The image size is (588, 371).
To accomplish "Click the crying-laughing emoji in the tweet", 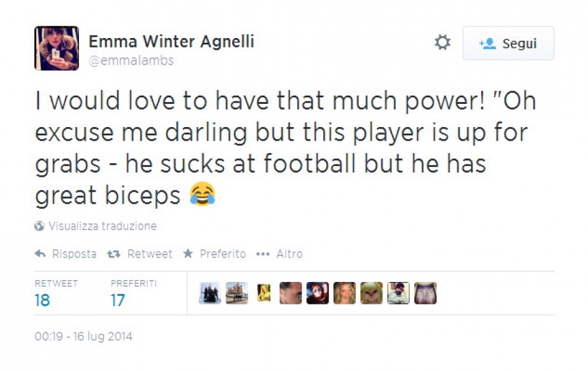I will click(202, 194).
